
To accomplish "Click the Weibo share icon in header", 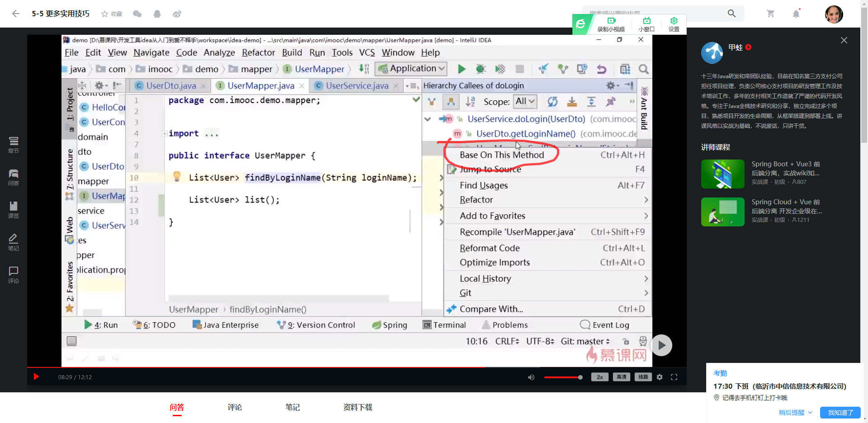I will click(177, 14).
